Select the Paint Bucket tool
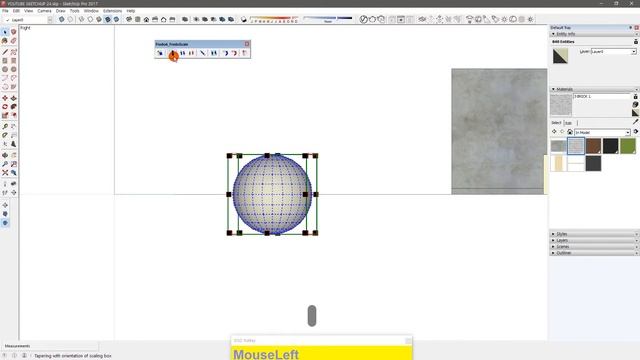This screenshot has width=640, height=360. click(5, 41)
